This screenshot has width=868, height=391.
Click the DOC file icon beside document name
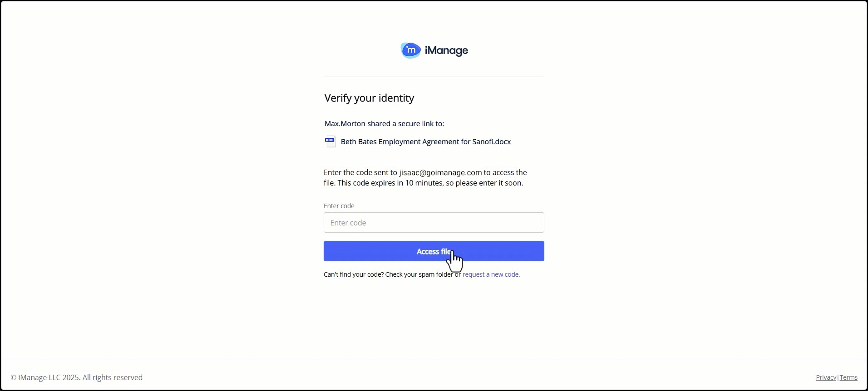click(330, 142)
